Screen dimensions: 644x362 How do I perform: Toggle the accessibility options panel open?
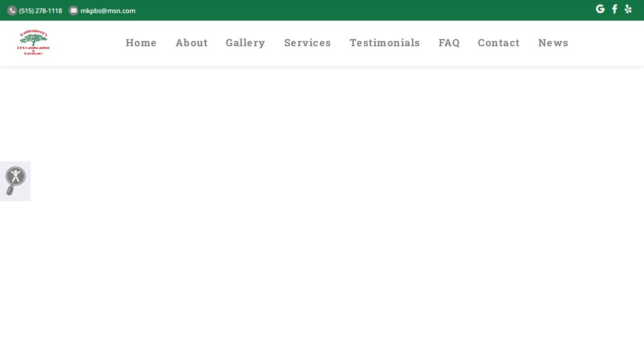tap(16, 176)
